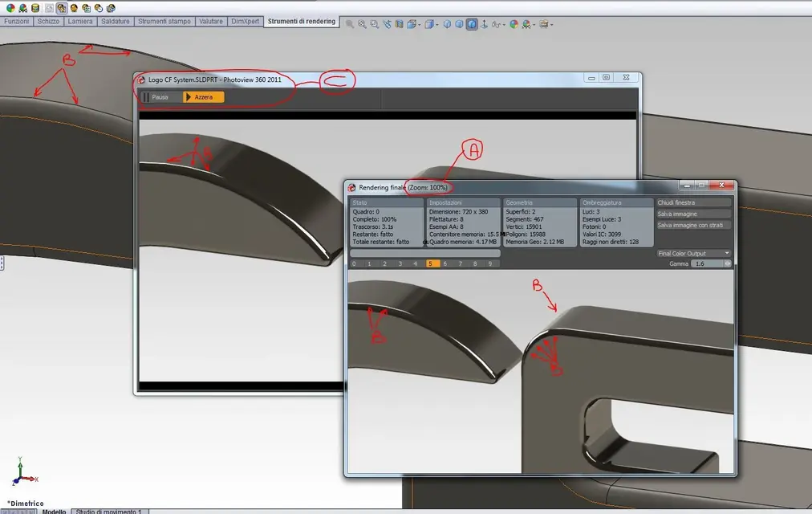
Task: Click the Display Style cube icon
Action: tap(429, 24)
